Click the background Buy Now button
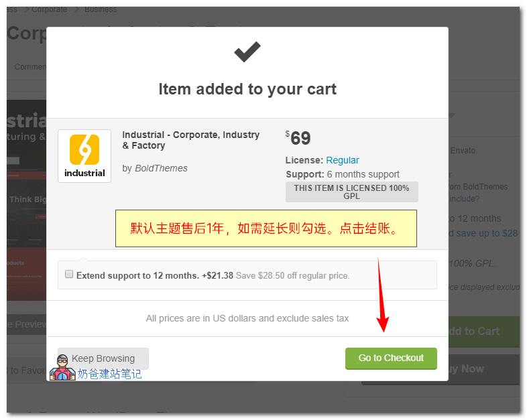Viewport: 527px width, 420px height. (x=484, y=368)
